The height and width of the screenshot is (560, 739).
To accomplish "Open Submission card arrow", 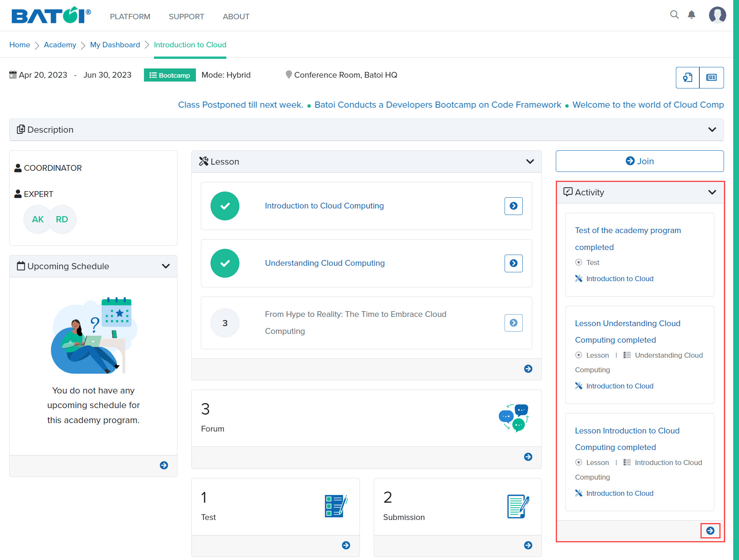I will 528,545.
